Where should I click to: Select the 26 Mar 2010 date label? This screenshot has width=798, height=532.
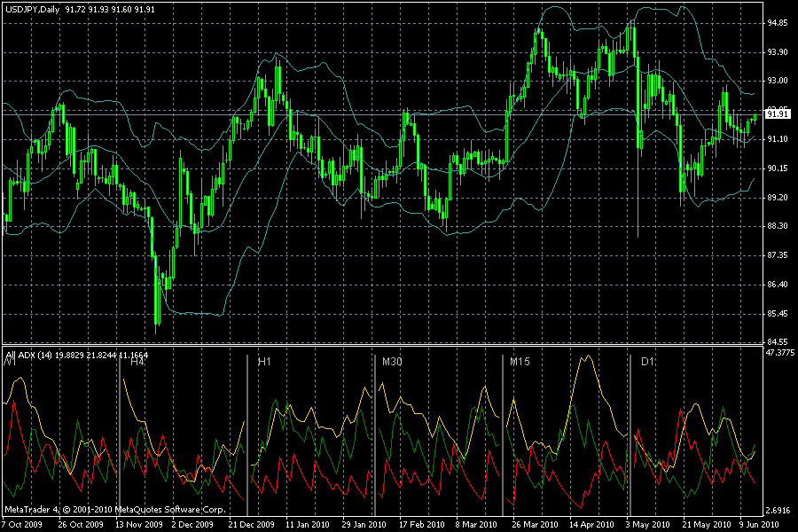click(x=535, y=524)
